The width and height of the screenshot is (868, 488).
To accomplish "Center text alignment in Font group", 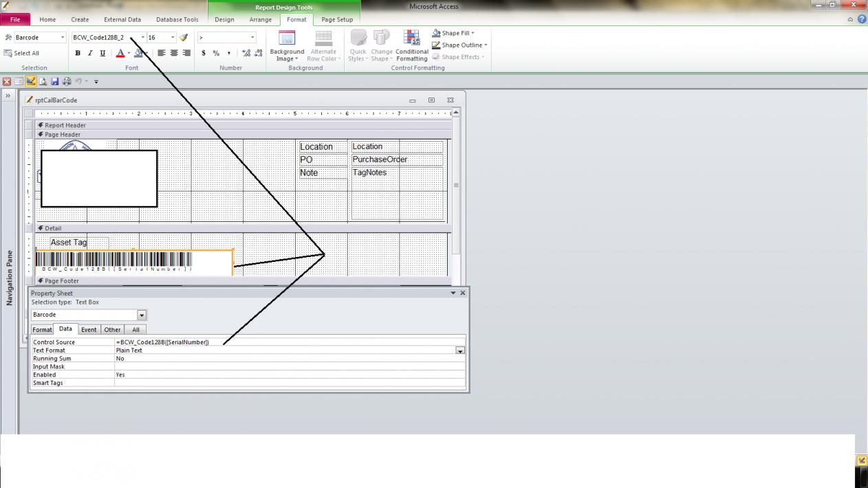I will [x=174, y=53].
